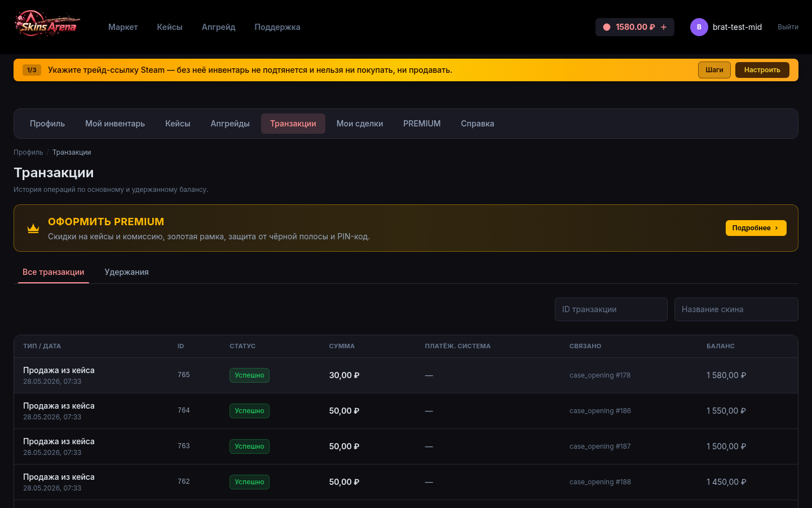Click the 1 550,00 ₽ balance cell
Viewport: 812px width, 508px height.
[x=726, y=411]
